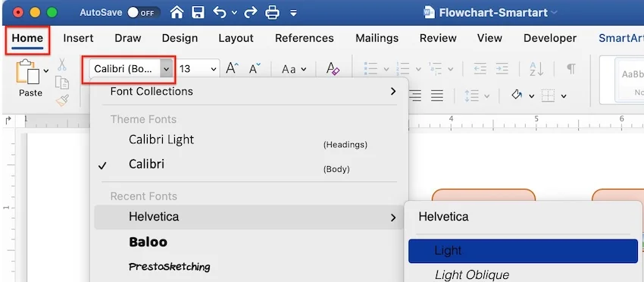This screenshot has width=644, height=282.
Task: Open the borders dropdown arrow
Action: (x=564, y=96)
